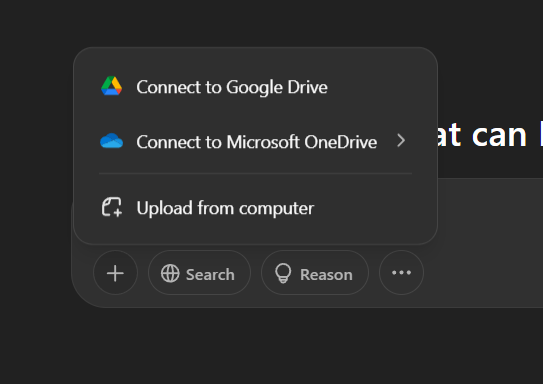Image resolution: width=543 pixels, height=384 pixels.
Task: Select Upload from computer entry
Action: pyautogui.click(x=255, y=208)
